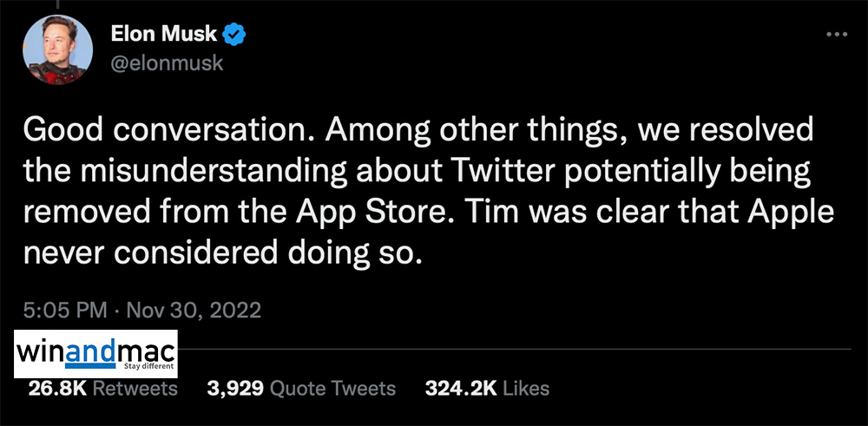Open the 3,929 Quote Tweets list
Viewport: 868px width, 426px height.
click(301, 388)
